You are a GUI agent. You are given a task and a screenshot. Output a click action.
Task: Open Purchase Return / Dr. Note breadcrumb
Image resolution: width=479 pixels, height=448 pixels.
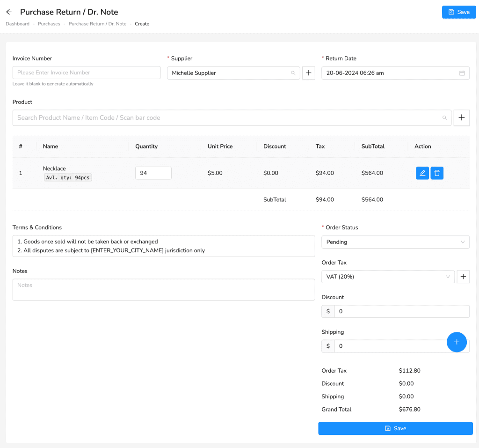pyautogui.click(x=97, y=24)
